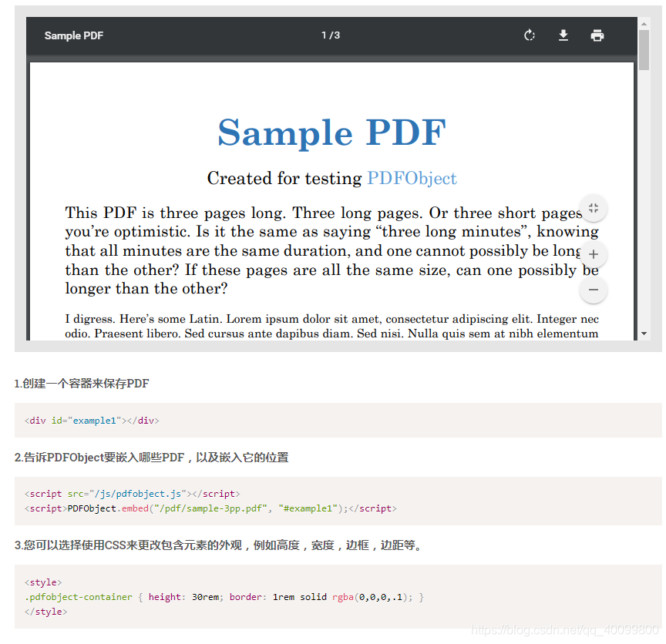Viewport: 666px width, 644px height.
Task: Click the div id example1 code line
Action: 92,421
